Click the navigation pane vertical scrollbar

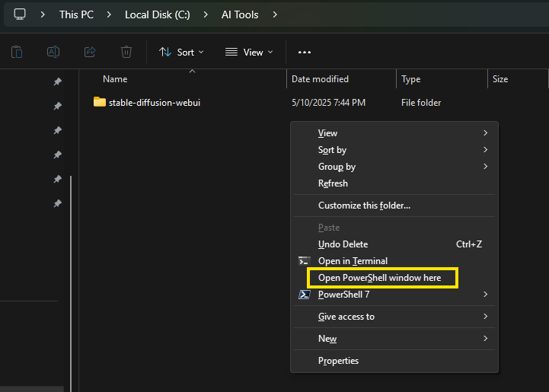[x=71, y=283]
